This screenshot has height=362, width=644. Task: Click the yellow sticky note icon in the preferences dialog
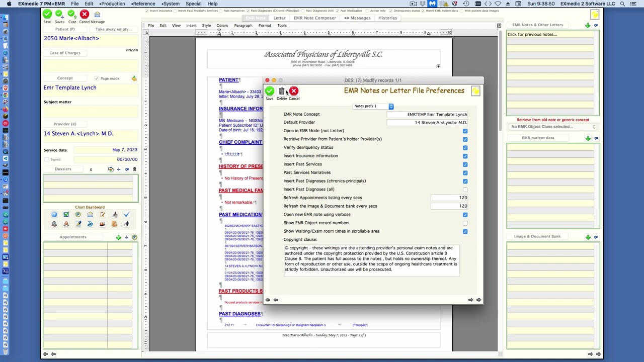(475, 91)
